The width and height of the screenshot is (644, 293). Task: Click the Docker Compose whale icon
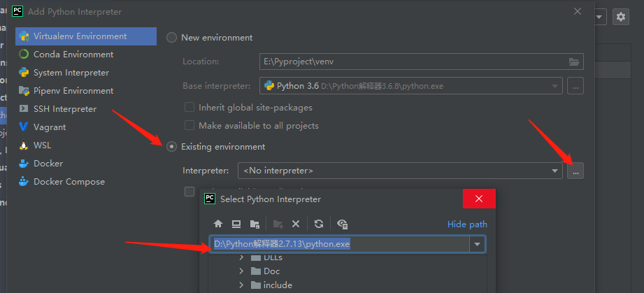(24, 182)
